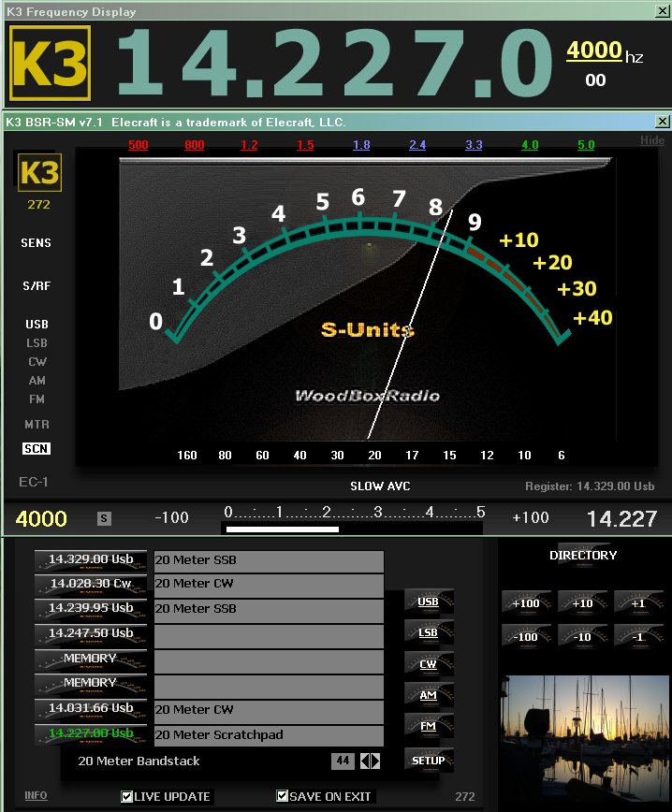Click the SENS label
Screen dimensions: 672x812
coord(36,243)
